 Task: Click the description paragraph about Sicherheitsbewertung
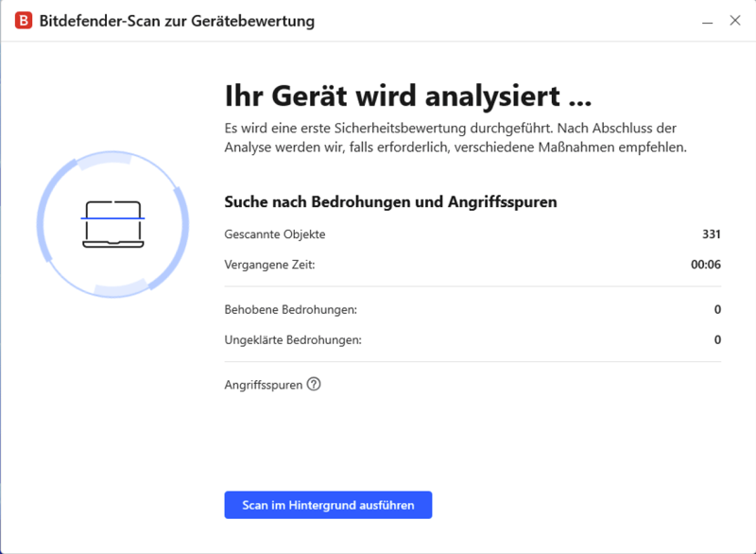[455, 137]
